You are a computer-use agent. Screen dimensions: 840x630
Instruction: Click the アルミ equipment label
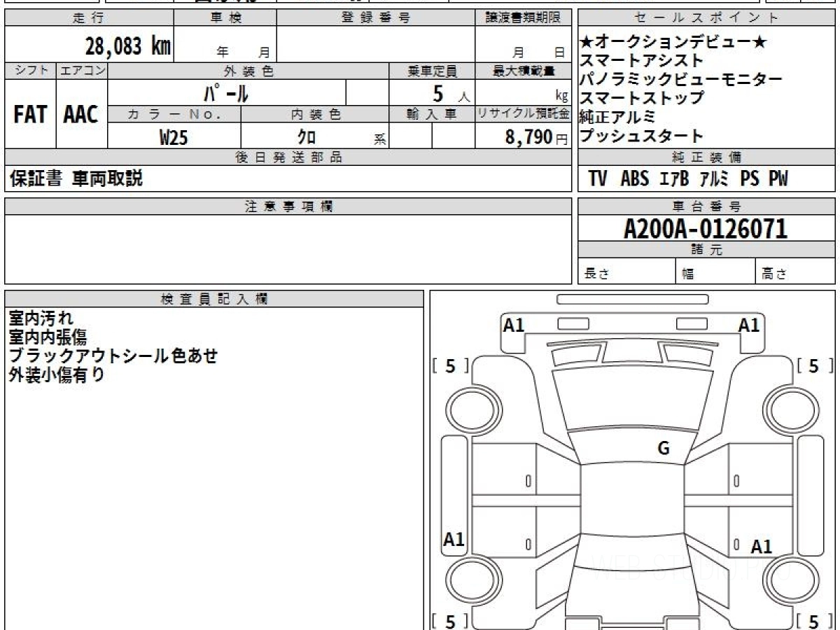point(714,179)
